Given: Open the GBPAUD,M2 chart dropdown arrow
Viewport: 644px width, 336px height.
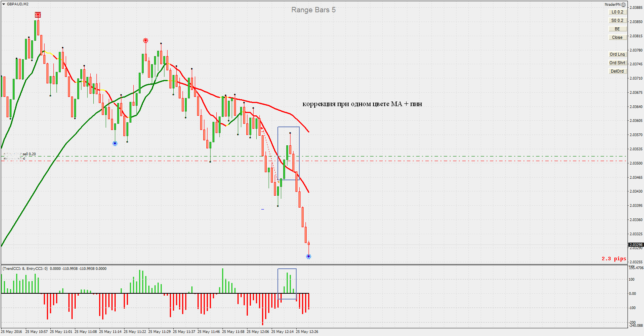Looking at the screenshot, I should pyautogui.click(x=4, y=4).
